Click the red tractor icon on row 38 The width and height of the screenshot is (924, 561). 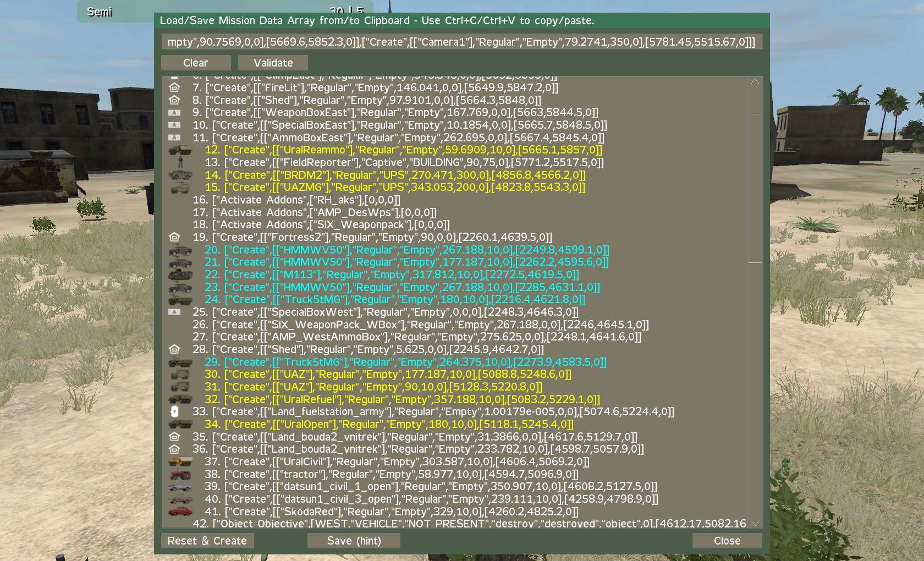coord(180,474)
